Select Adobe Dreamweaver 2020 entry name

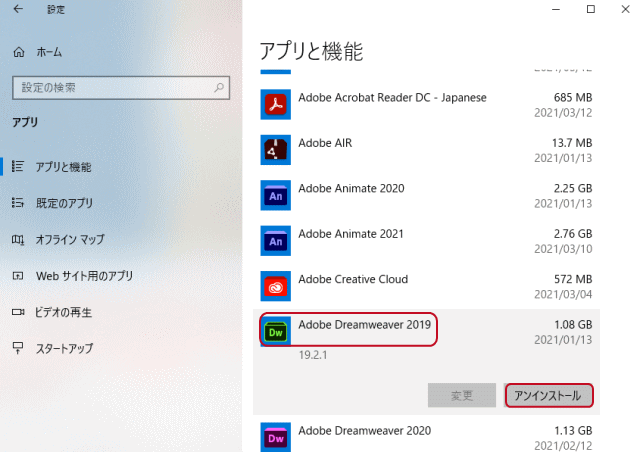pos(364,430)
